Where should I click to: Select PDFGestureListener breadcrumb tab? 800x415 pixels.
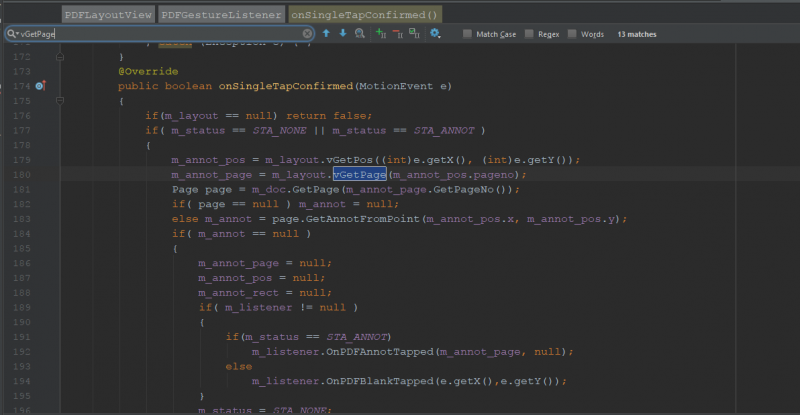click(220, 14)
